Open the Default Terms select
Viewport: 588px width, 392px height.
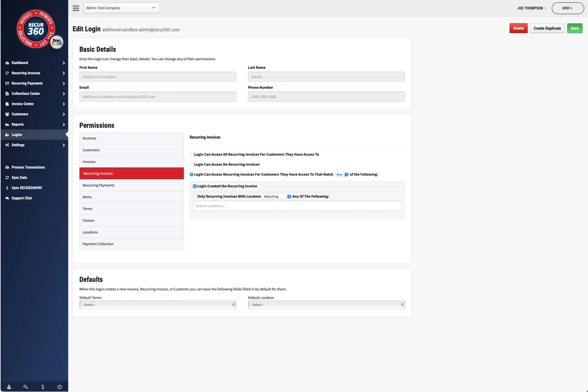click(x=158, y=305)
